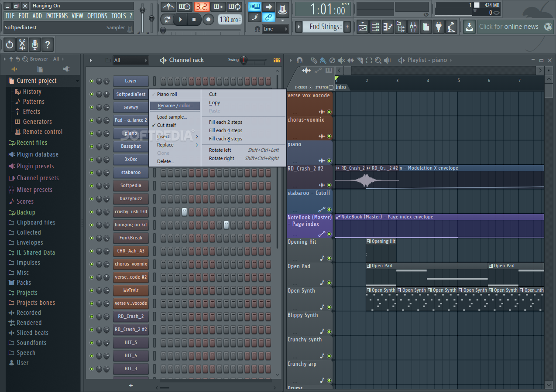Select the WvTrvlr channel button
Viewport: 556px width, 392px height.
(x=131, y=290)
